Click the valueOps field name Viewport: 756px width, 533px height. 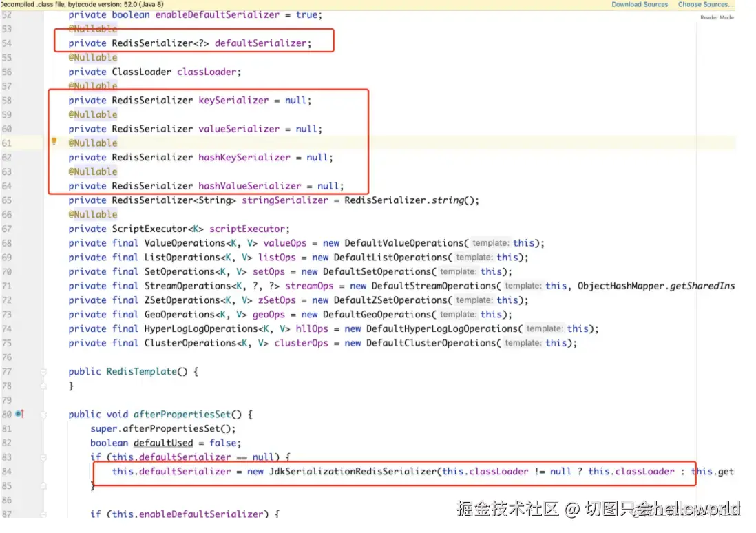click(284, 243)
